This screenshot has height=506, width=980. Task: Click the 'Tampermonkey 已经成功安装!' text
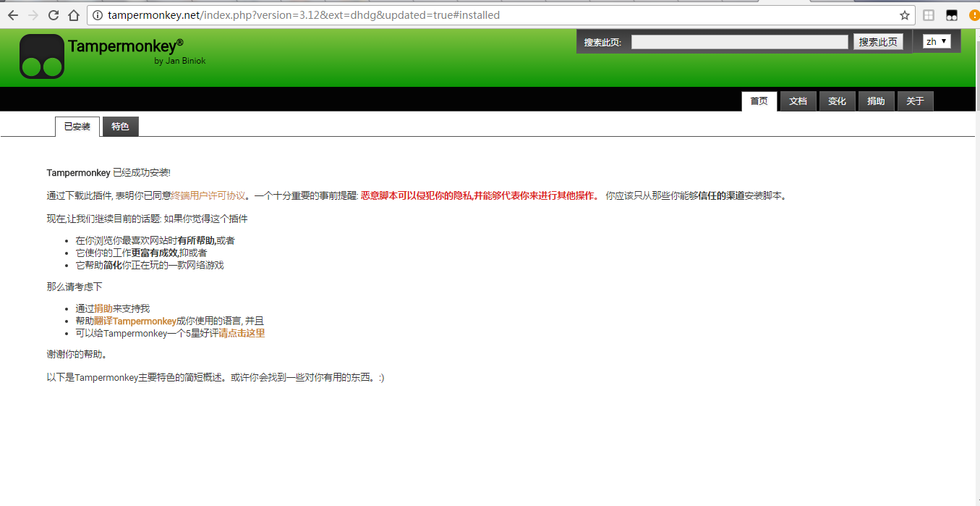[108, 173]
